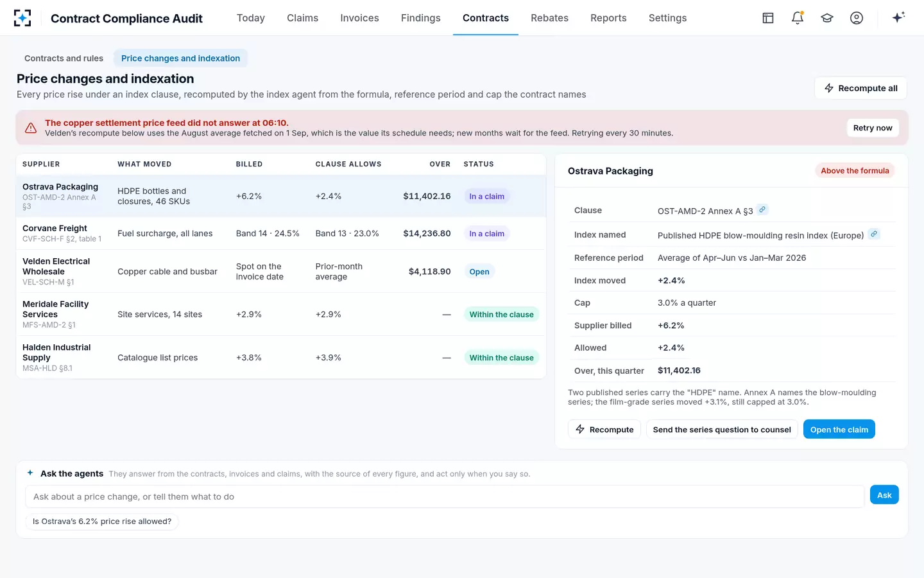Click the sparkle icon beside Ask the agents
Image resolution: width=924 pixels, height=578 pixels.
tap(30, 473)
